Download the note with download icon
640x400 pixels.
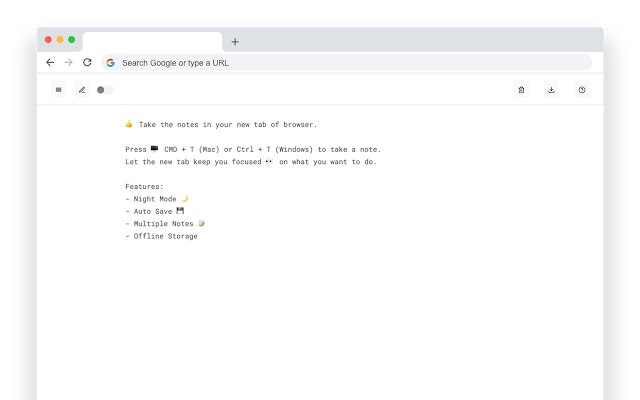[x=551, y=90]
